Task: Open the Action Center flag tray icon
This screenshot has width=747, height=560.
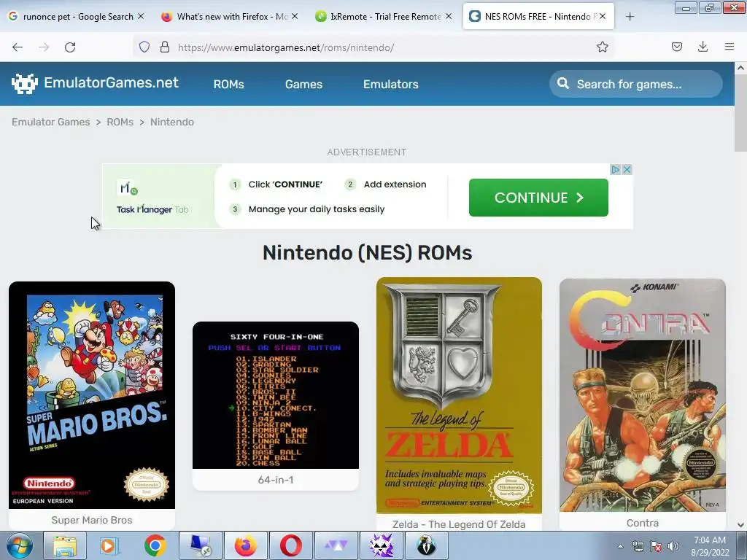Action: click(x=656, y=546)
